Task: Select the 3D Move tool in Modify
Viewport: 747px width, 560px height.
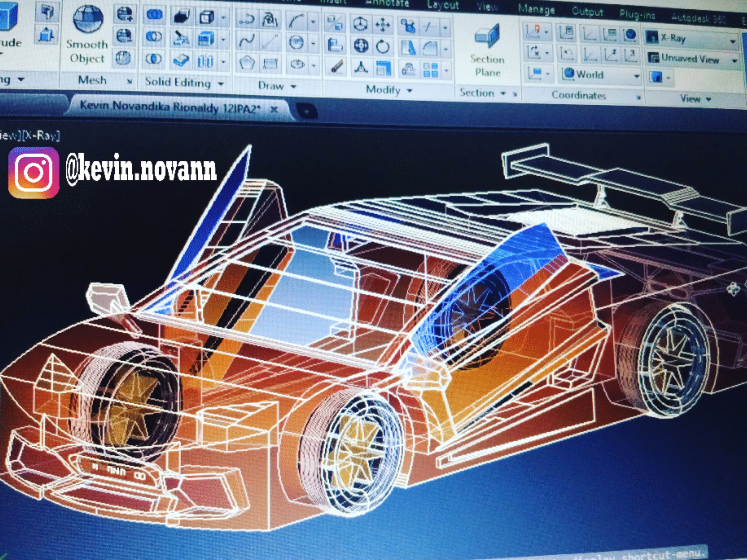Action: tap(383, 25)
